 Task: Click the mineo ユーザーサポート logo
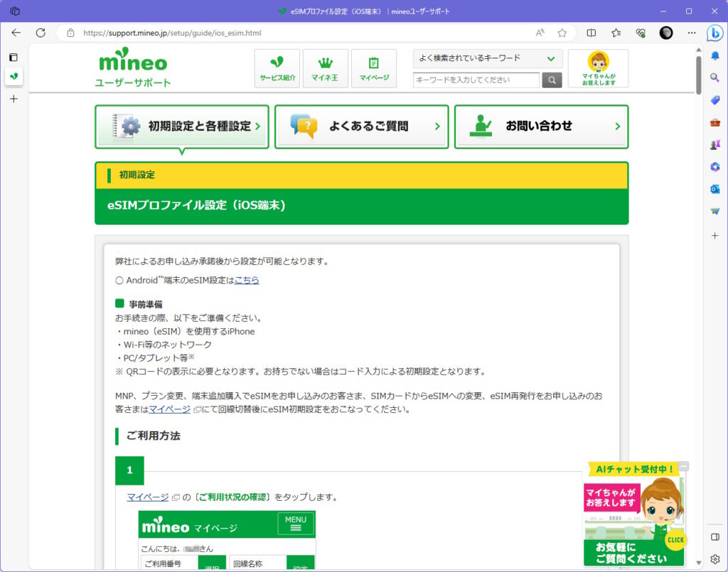133,68
